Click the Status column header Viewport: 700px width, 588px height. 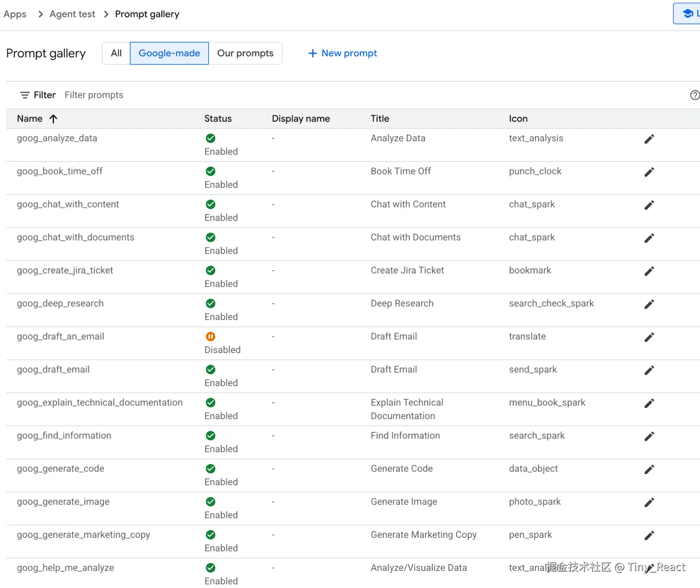(218, 118)
